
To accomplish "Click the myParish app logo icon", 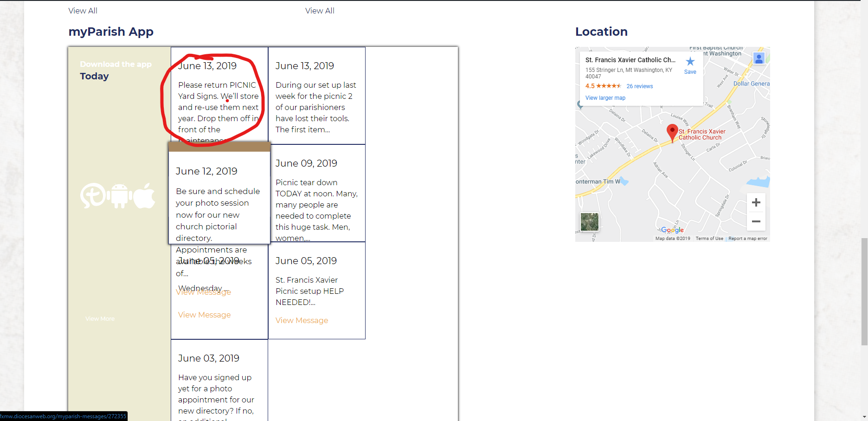I will click(x=93, y=196).
